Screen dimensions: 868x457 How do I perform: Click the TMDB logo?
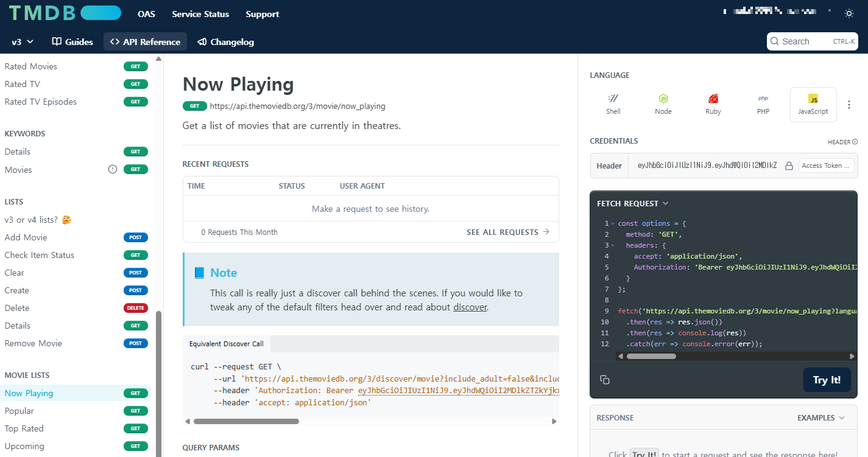[x=65, y=13]
